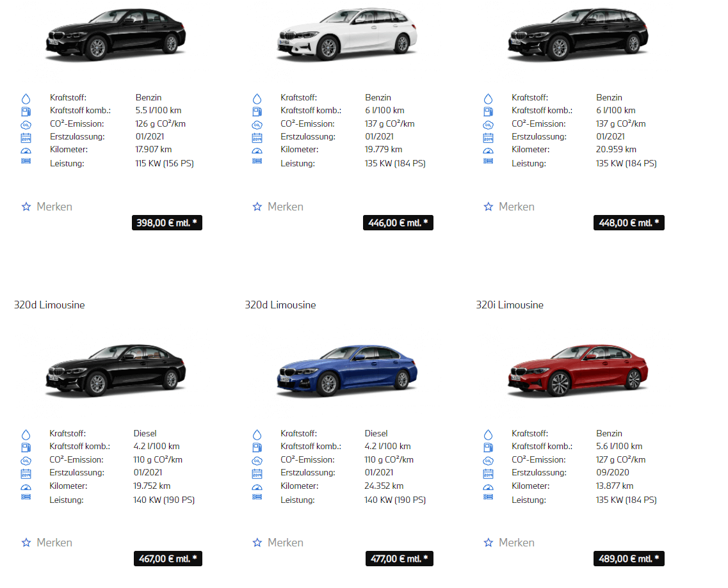
Task: Click the calendar icon in the 446,00 € card
Action: 257,138
